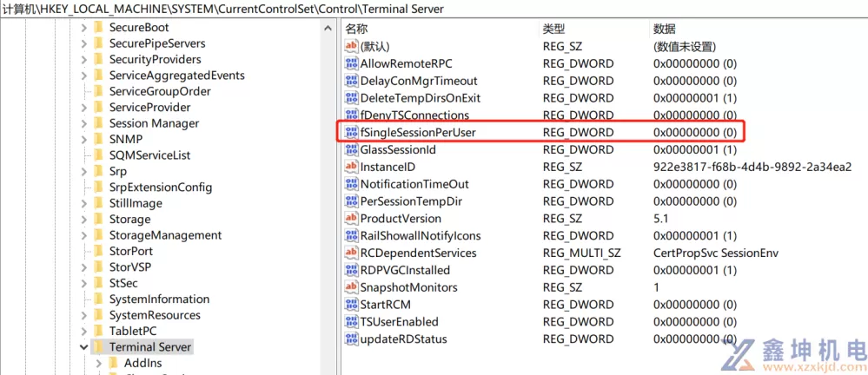Expand the SecureBoot tree node

tap(83, 28)
